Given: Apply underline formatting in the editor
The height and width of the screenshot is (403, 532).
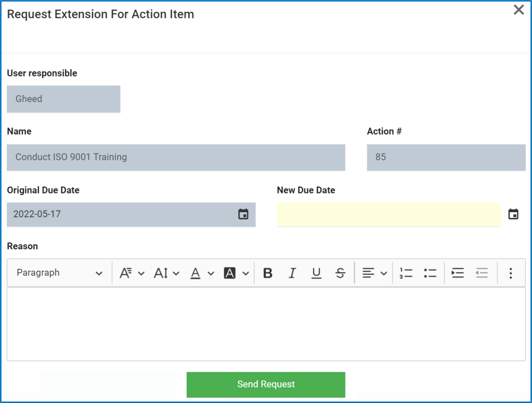Looking at the screenshot, I should tap(316, 273).
